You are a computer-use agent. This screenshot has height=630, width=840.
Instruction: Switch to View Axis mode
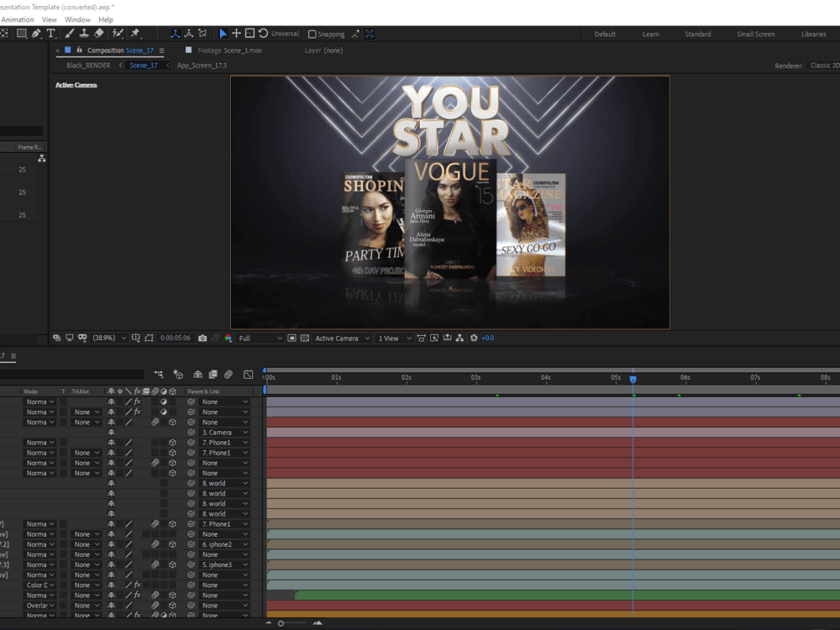202,34
